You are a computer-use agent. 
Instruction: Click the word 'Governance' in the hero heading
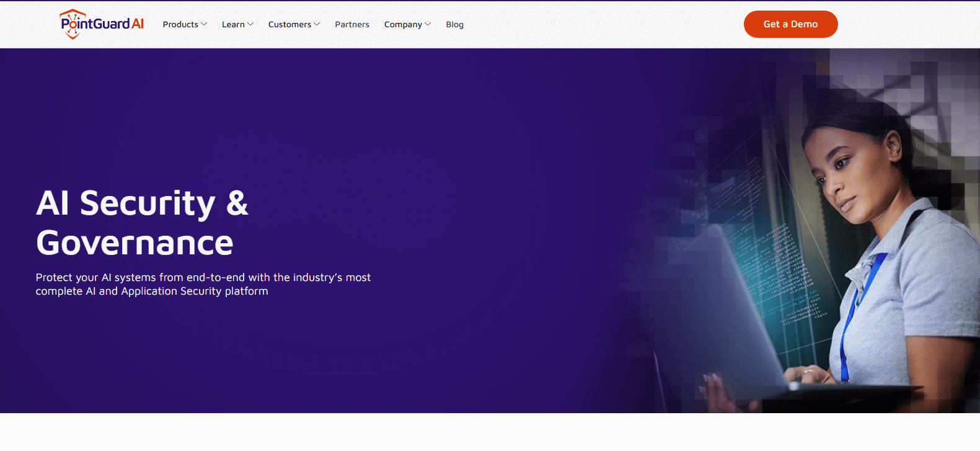[135, 243]
